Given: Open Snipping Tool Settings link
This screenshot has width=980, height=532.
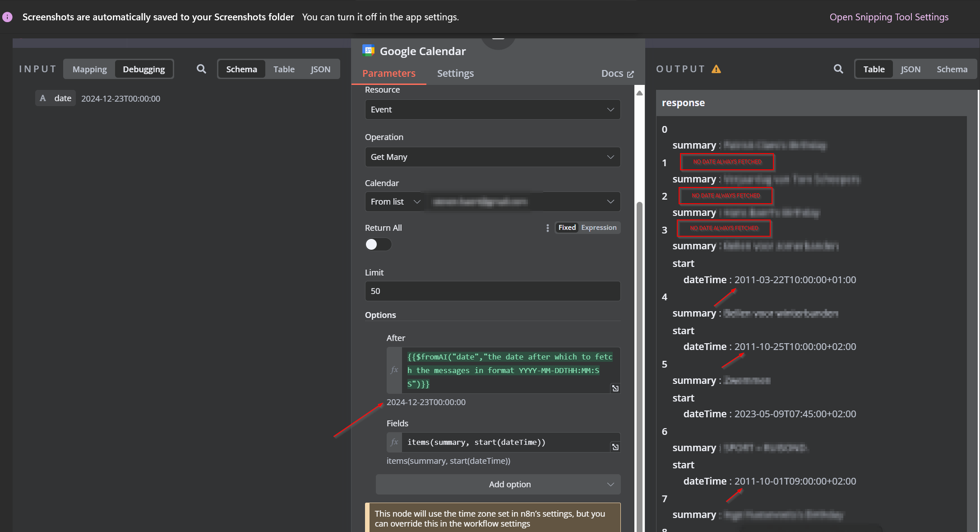Looking at the screenshot, I should tap(888, 17).
